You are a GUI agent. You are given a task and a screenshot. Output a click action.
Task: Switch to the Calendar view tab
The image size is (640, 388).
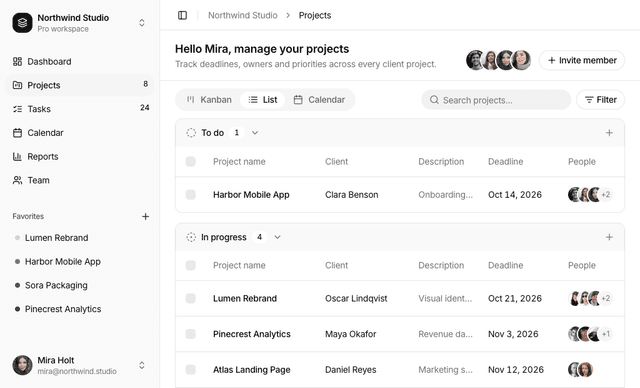click(319, 100)
